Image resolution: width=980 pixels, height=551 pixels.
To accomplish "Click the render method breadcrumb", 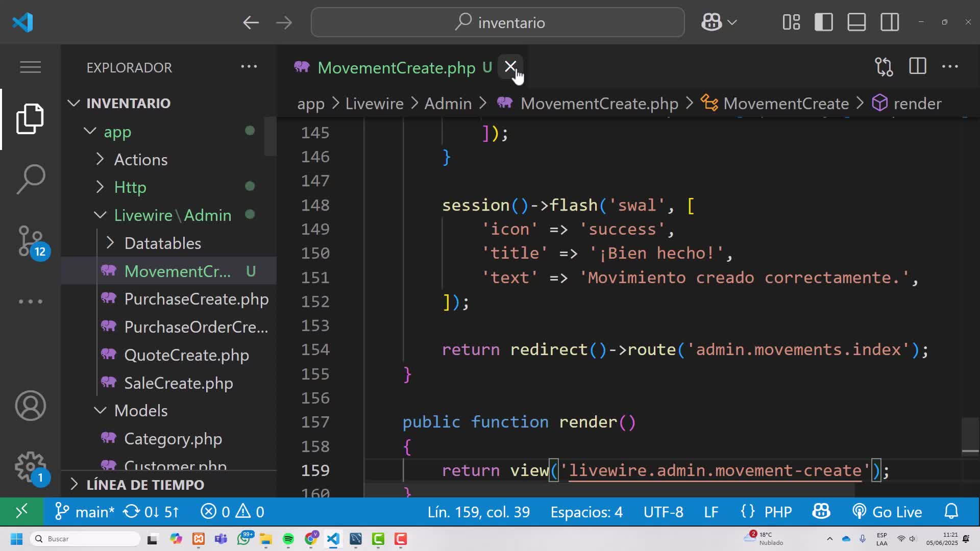I will 906,104.
